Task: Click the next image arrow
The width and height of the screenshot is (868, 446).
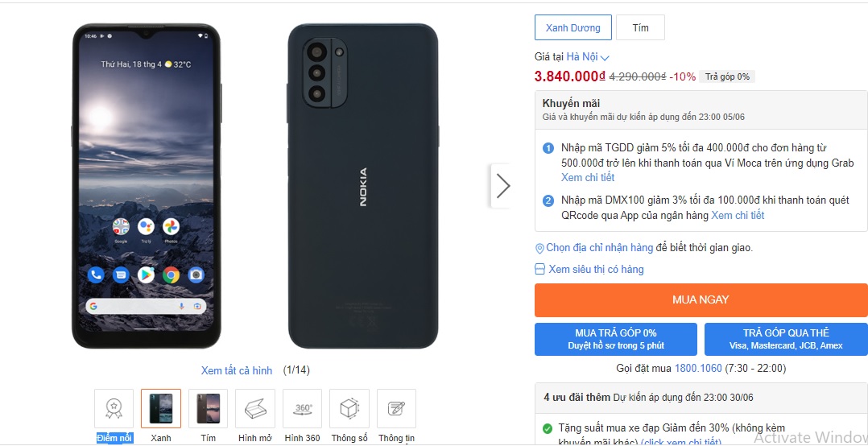Action: [x=502, y=186]
